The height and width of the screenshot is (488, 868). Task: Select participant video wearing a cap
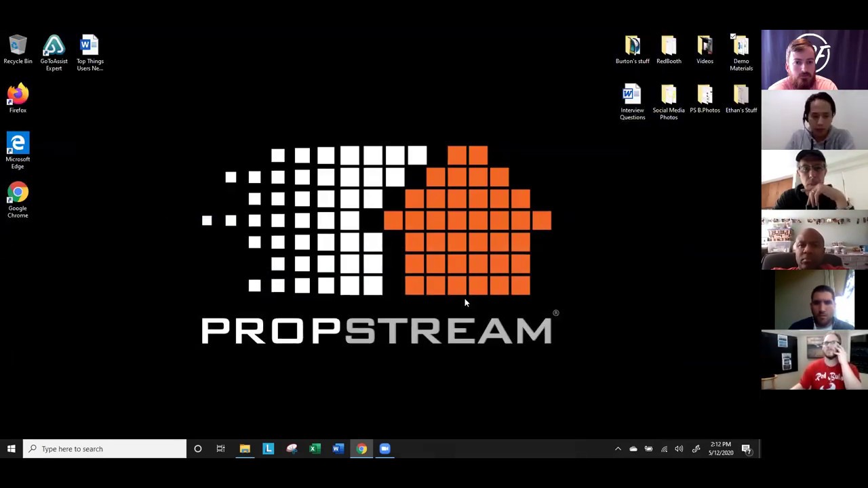814,180
